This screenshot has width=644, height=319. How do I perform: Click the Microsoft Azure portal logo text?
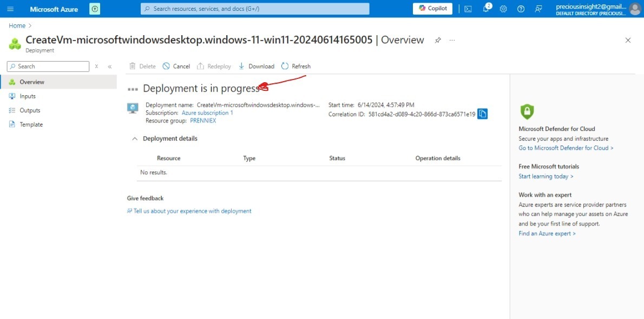click(x=54, y=9)
